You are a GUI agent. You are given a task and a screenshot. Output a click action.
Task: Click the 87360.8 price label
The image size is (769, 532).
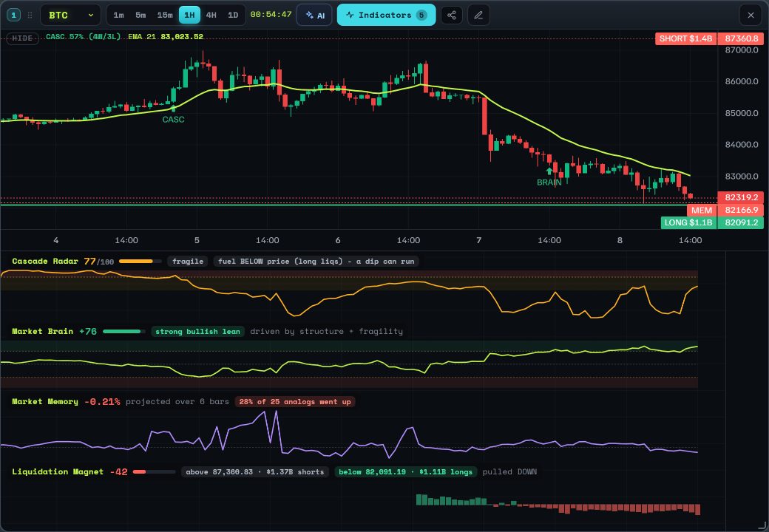pos(741,38)
